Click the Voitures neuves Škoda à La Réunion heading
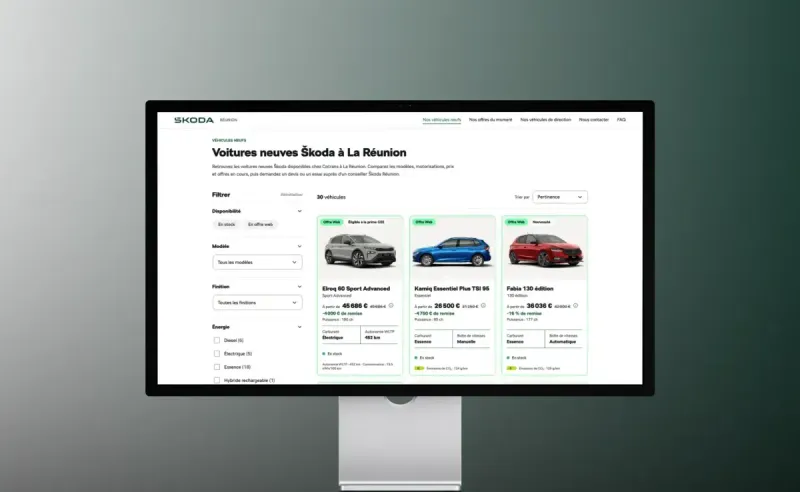 click(x=309, y=153)
